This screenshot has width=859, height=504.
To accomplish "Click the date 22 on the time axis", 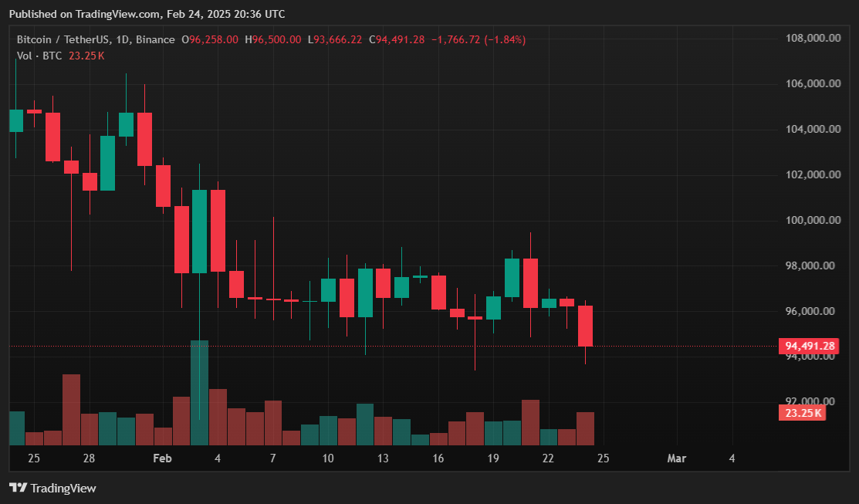I will tap(548, 458).
